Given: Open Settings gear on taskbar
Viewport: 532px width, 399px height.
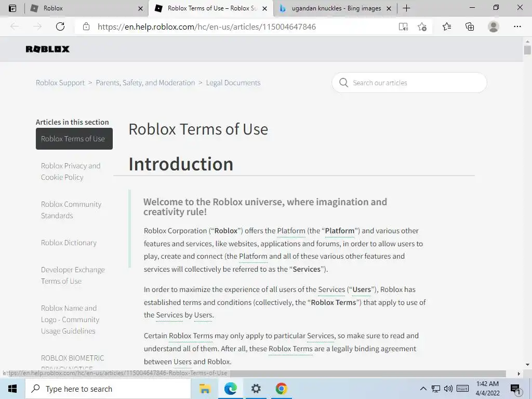Looking at the screenshot, I should [x=256, y=389].
